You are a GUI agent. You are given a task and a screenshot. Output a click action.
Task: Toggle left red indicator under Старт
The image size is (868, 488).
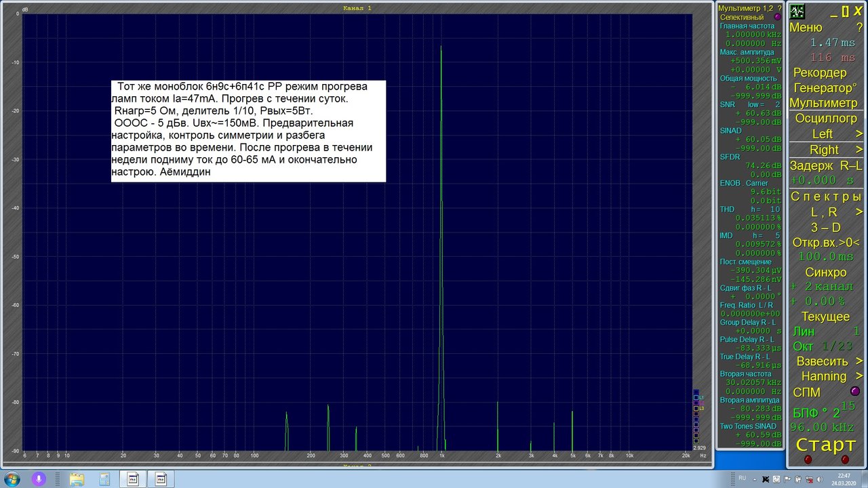808,460
